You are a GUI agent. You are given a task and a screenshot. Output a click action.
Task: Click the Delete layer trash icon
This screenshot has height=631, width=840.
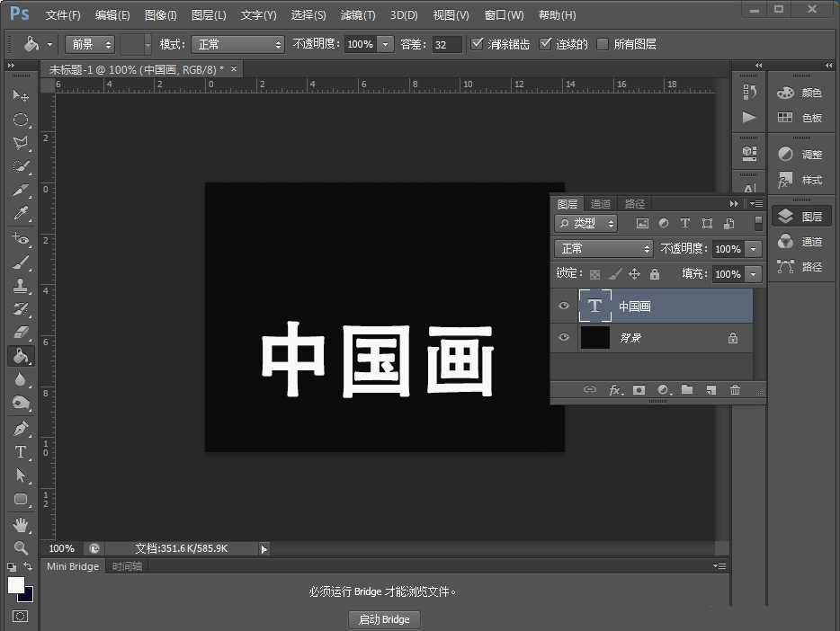pos(735,389)
